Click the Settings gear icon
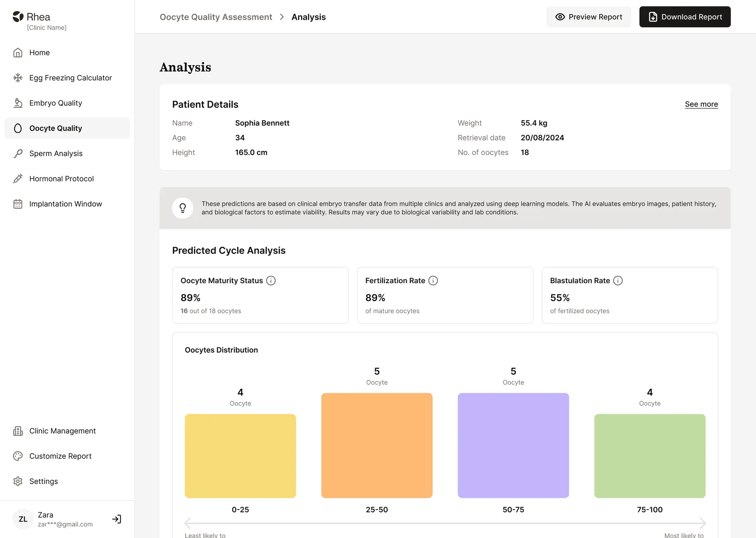This screenshot has height=538, width=756. pos(18,481)
